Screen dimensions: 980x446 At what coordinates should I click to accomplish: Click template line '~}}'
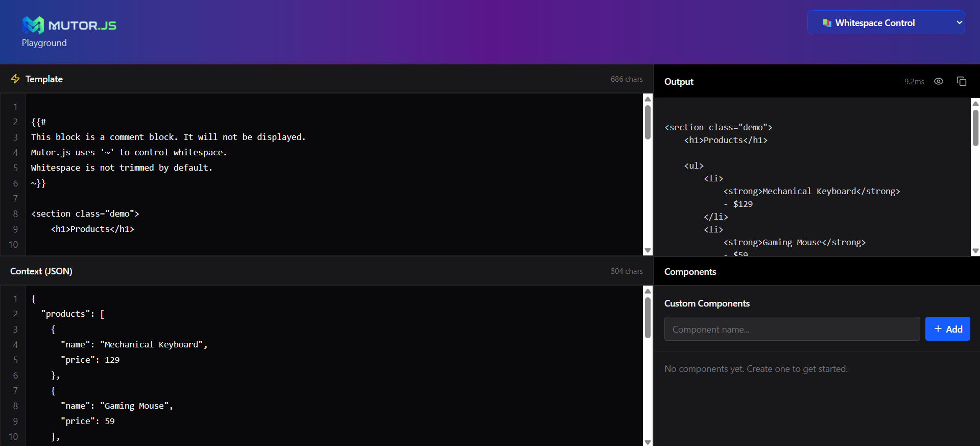click(x=38, y=183)
